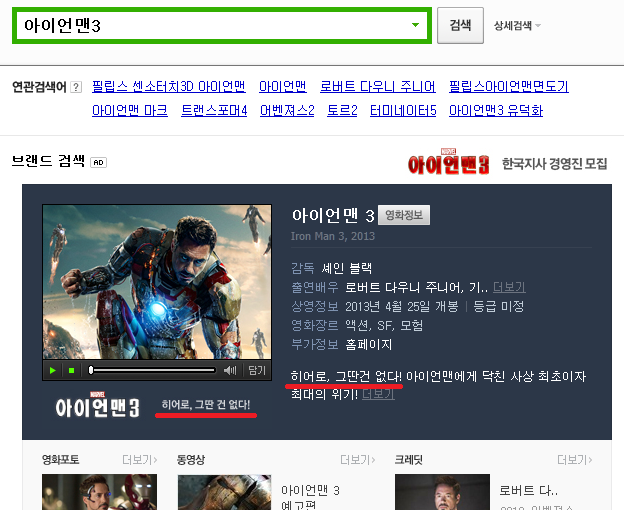Click the 아이언맨 3 예고편 video title
The height and width of the screenshot is (510, 624).
[x=310, y=498]
